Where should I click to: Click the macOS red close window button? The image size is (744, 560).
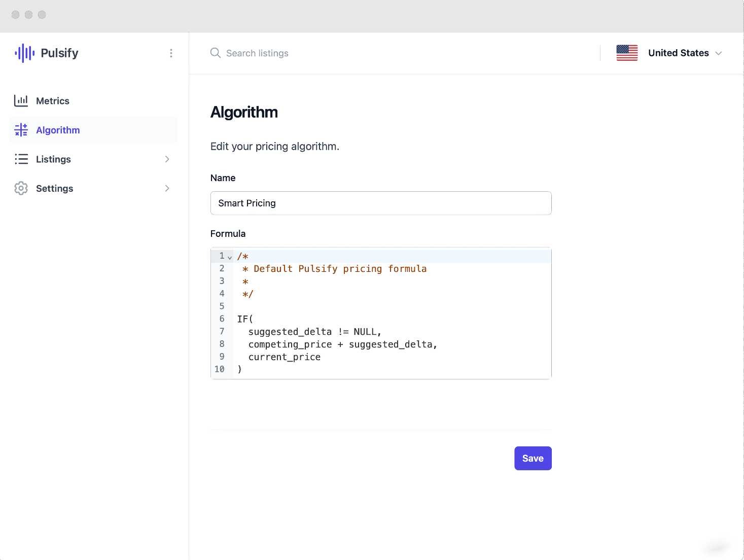pyautogui.click(x=16, y=15)
